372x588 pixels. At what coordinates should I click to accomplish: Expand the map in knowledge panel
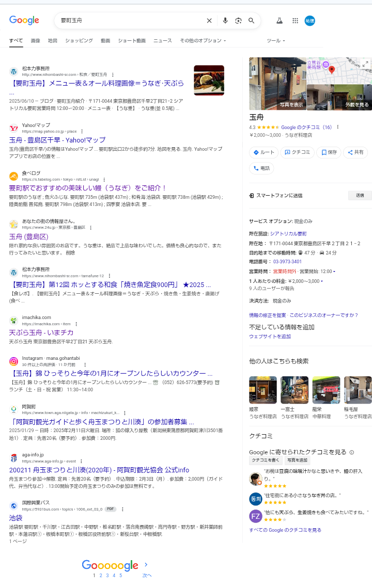click(x=365, y=63)
